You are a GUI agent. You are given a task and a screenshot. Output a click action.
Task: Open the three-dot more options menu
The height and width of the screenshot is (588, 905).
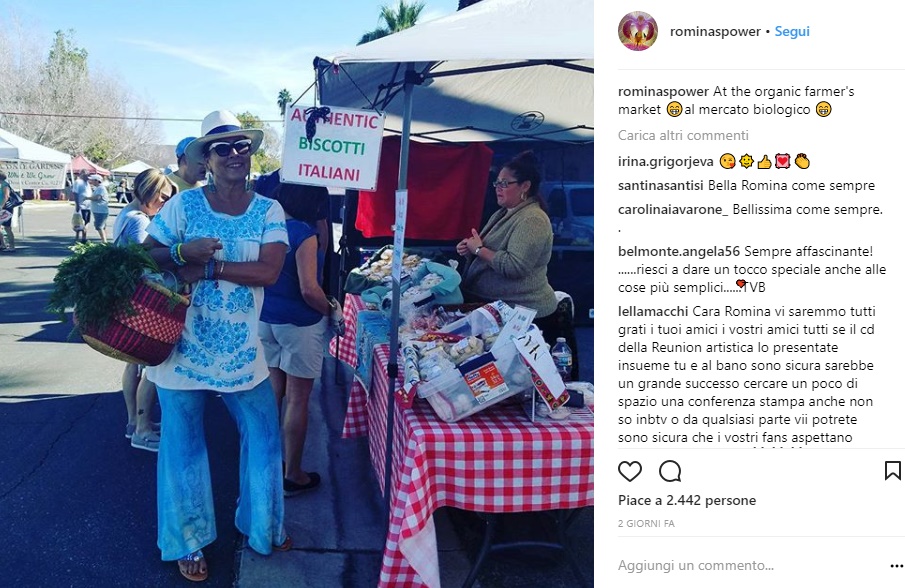tap(896, 566)
